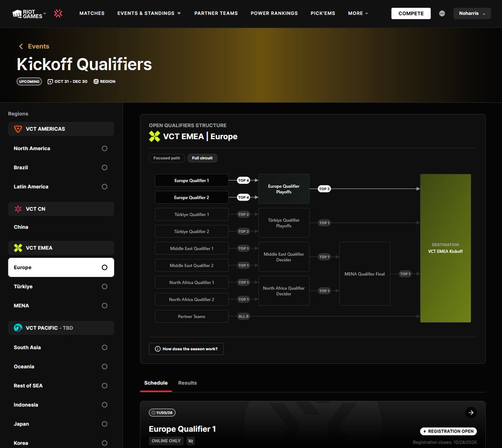Click the MENA Qualifier Final node

(365, 274)
